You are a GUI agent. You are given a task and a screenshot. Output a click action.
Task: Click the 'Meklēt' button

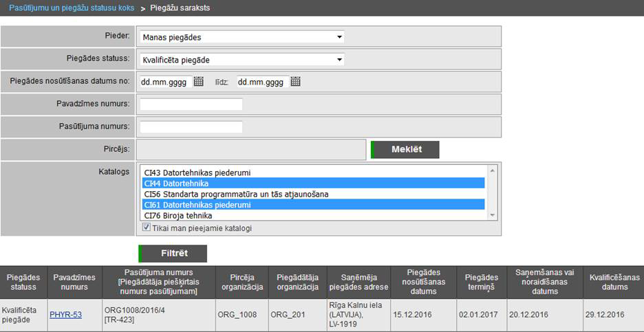click(x=405, y=150)
